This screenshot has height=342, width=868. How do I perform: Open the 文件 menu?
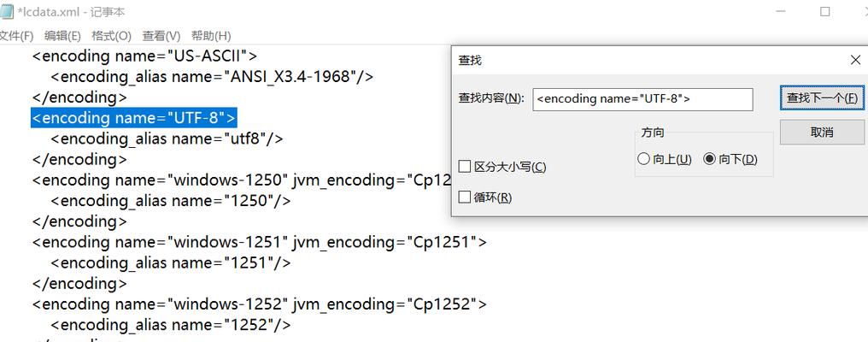tap(16, 36)
